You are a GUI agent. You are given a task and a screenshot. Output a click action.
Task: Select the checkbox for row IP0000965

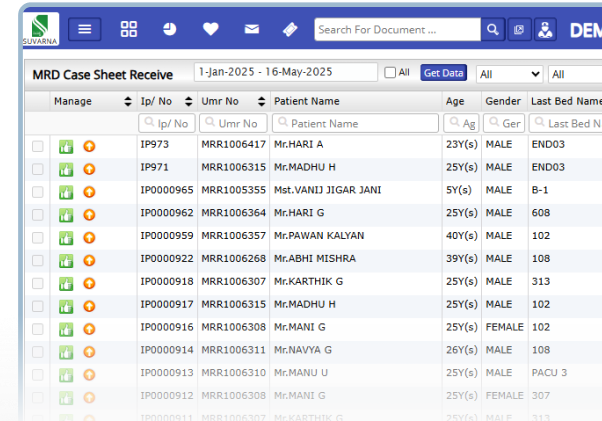pyautogui.click(x=38, y=192)
